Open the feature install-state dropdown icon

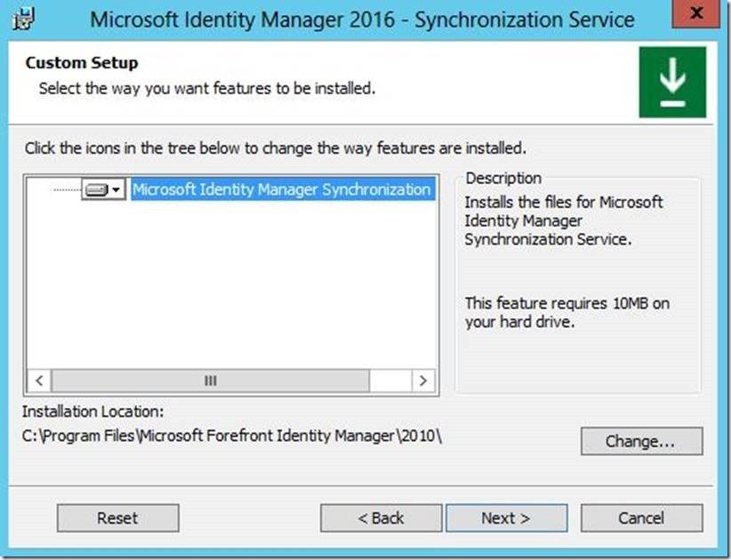(x=103, y=189)
